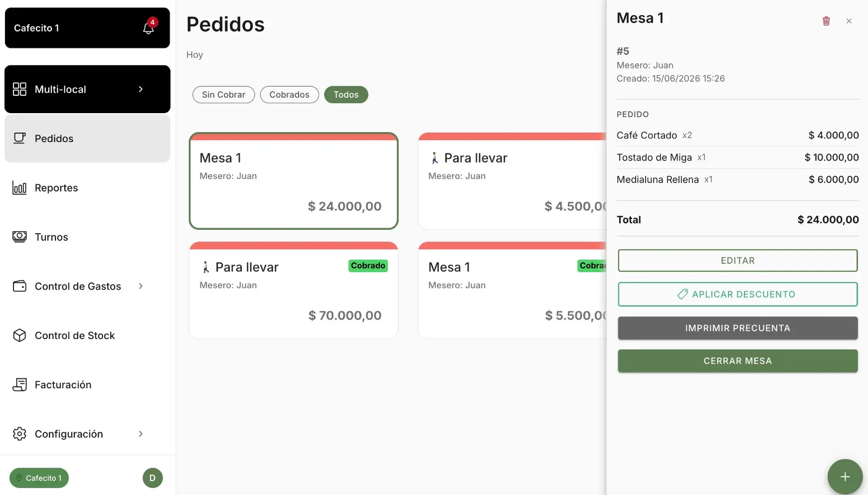This screenshot has width=868, height=495.
Task: Click the EDITAR button
Action: (x=737, y=261)
